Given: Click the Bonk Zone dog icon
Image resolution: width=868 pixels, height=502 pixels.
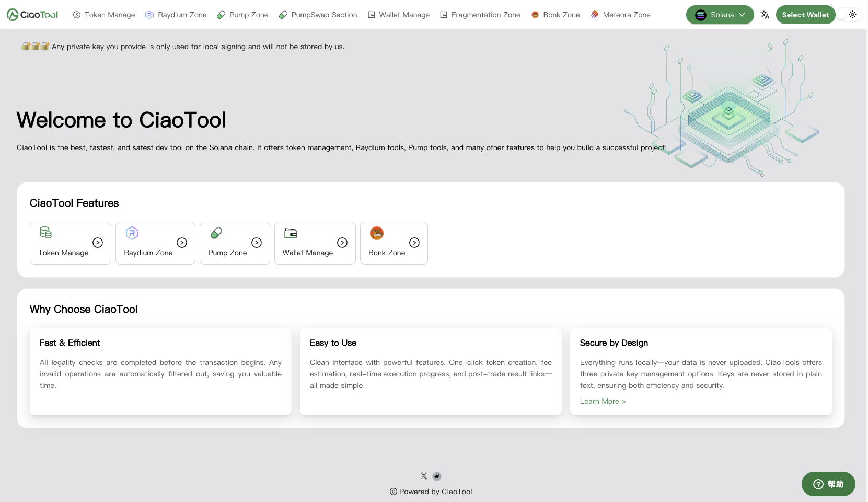Looking at the screenshot, I should pos(377,233).
